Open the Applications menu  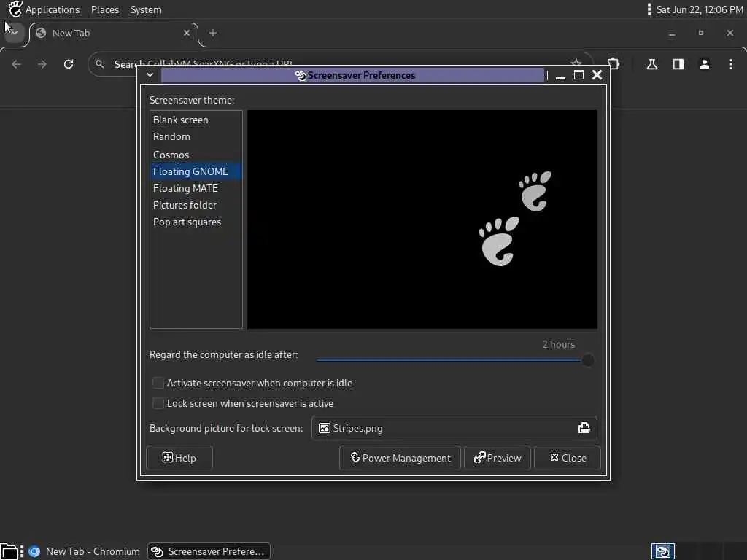tap(53, 9)
